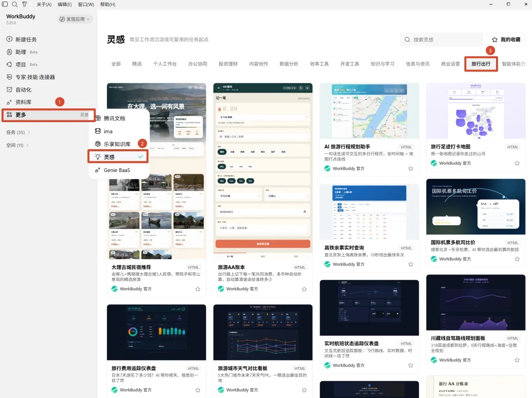Click WorkBuddy 官方 avatar on 高铁余票实时查询 card

328,265
